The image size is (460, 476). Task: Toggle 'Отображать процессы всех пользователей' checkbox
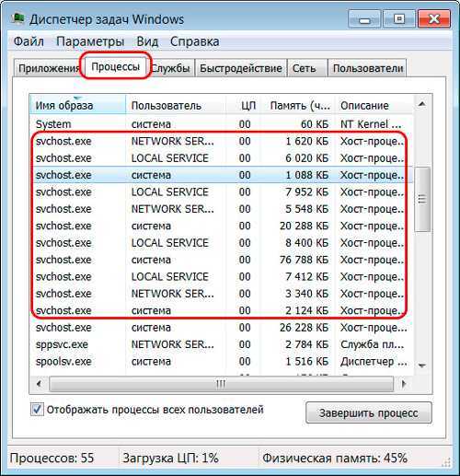(37, 410)
